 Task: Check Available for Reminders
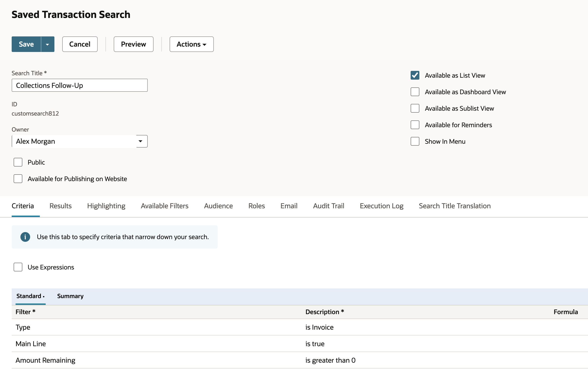point(415,125)
